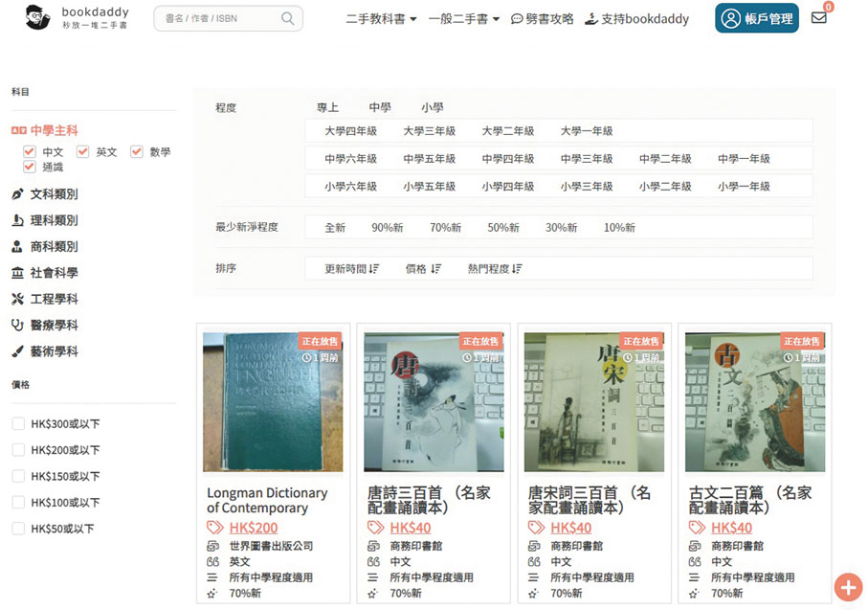Open the 二手教科書 dropdown menu

tap(381, 19)
